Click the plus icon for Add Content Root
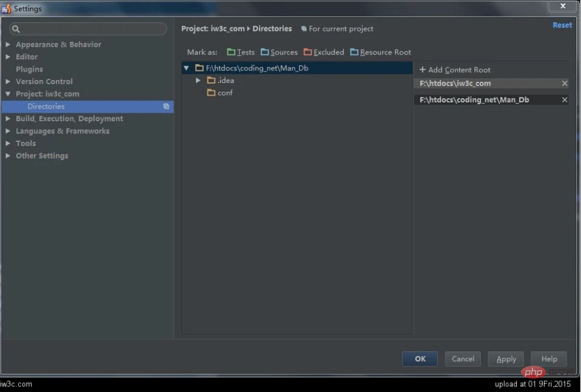The width and height of the screenshot is (581, 392). (423, 70)
